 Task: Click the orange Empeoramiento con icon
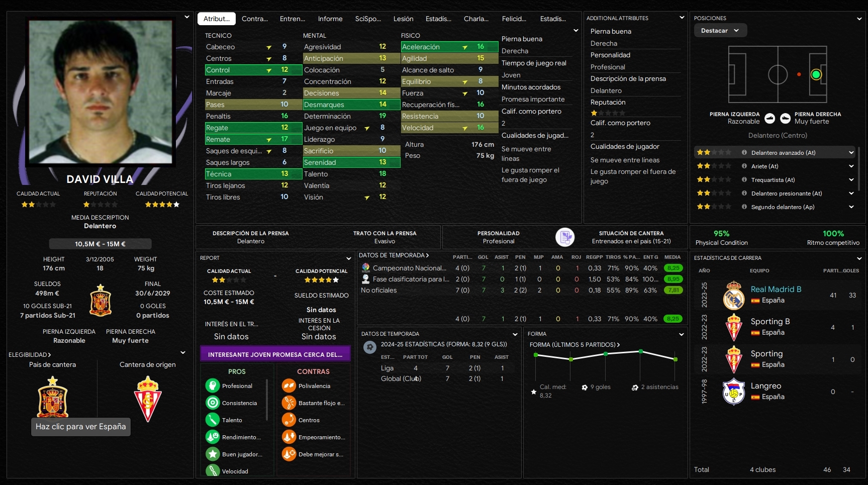coord(289,437)
